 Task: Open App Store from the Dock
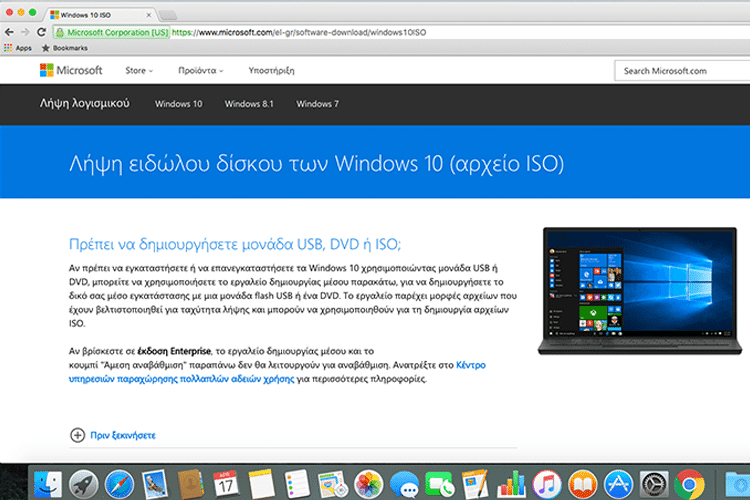point(618,484)
